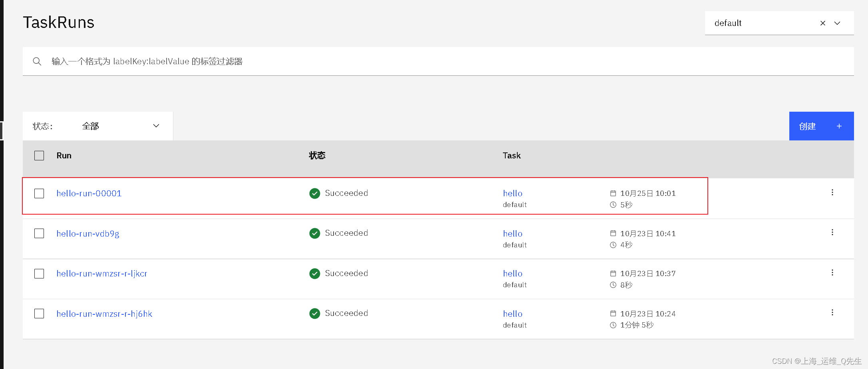Viewport: 868px width, 369px height.
Task: Open overflow menu for hello-run-wmzsr-r-hj6hk
Action: 832,312
